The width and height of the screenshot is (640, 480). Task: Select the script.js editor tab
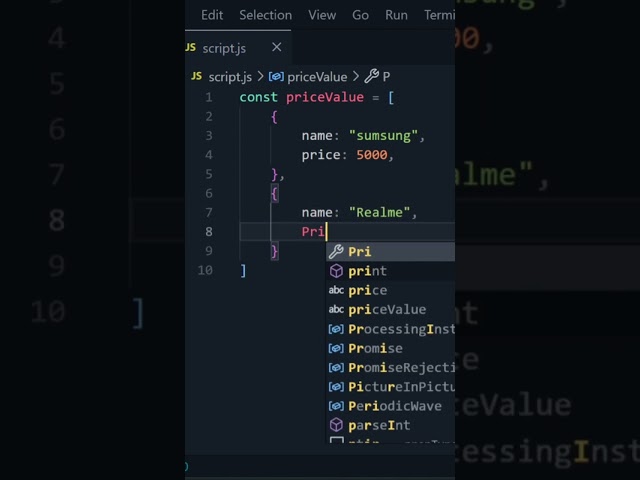[238, 48]
